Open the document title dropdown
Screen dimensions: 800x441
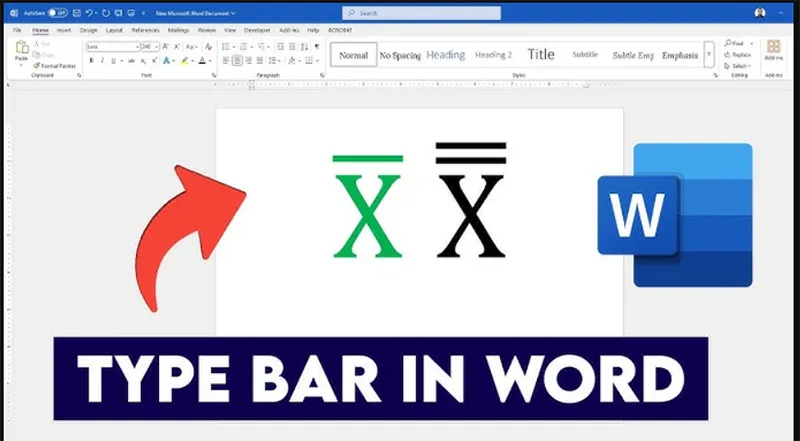pos(195,13)
